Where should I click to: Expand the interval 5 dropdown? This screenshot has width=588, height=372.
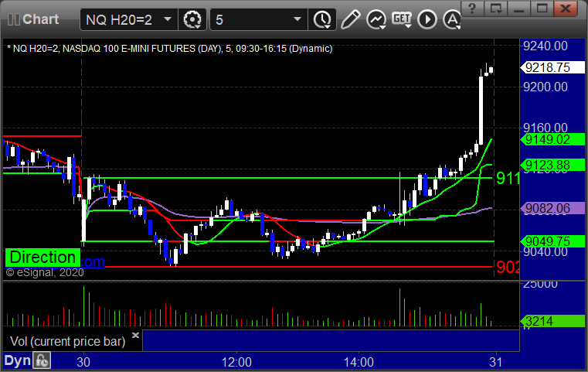[x=297, y=19]
